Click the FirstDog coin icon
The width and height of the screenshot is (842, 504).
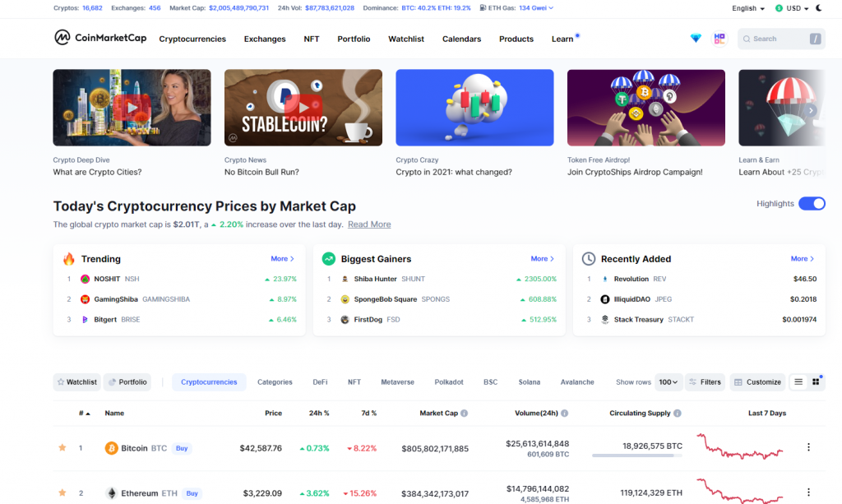(345, 319)
